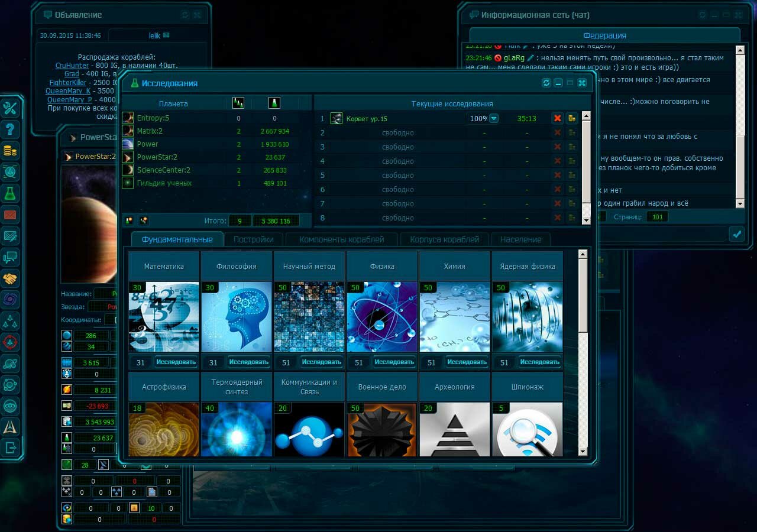Click the Физика research thumbnail
This screenshot has width=757, height=532.
click(x=382, y=317)
